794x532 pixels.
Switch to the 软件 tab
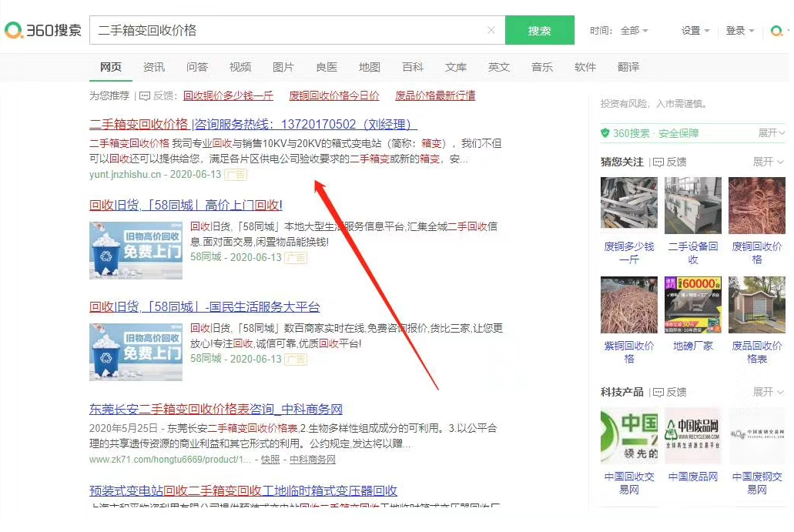(585, 67)
